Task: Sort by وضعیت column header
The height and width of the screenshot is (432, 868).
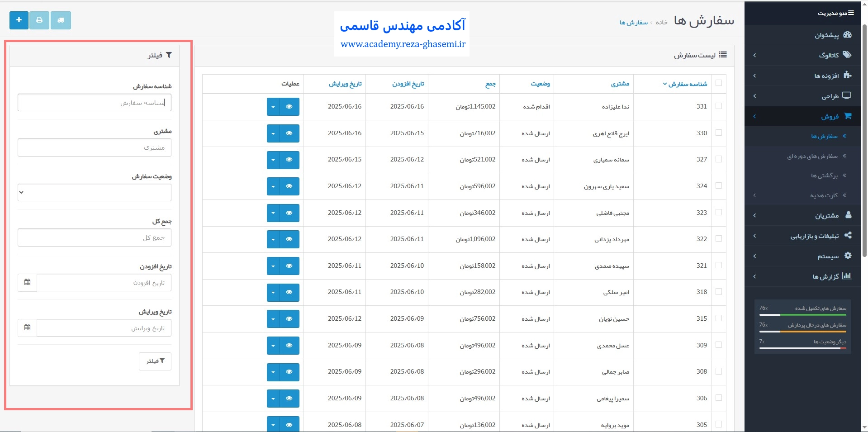Action: (x=541, y=84)
